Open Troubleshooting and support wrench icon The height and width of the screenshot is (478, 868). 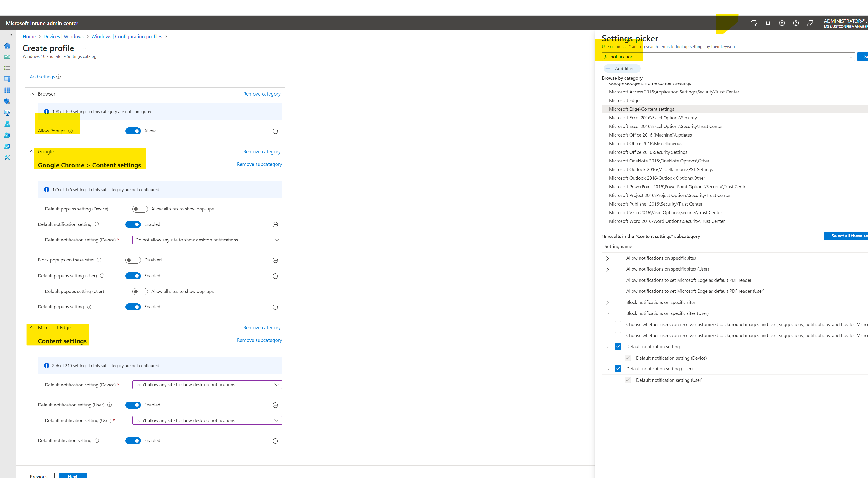(x=7, y=157)
